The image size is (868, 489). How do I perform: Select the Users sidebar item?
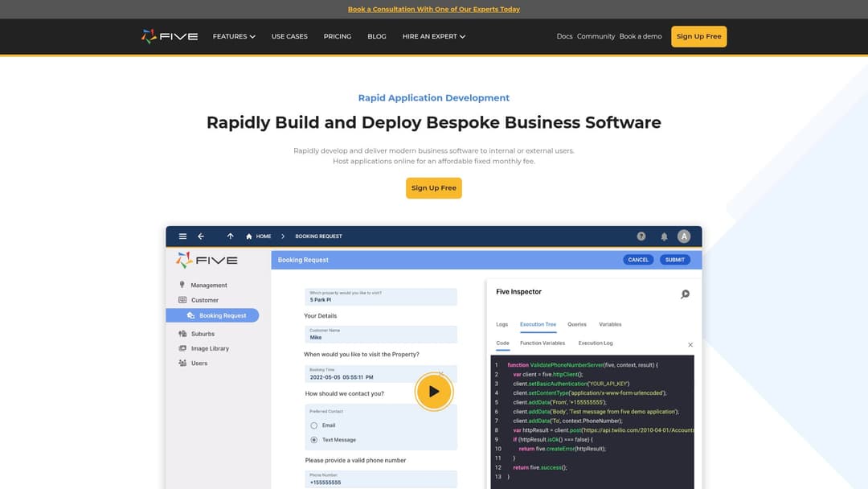[199, 364]
